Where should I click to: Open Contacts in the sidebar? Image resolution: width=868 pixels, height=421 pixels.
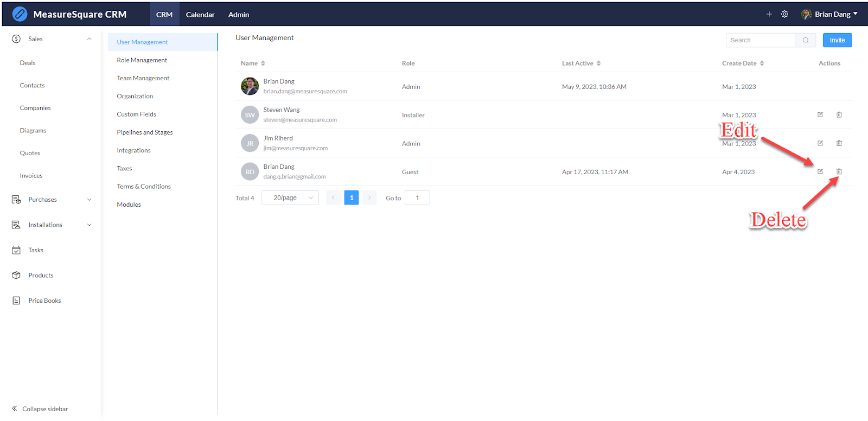point(32,86)
